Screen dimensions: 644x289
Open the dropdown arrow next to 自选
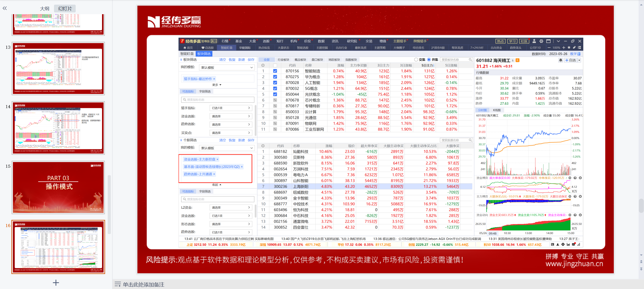[x=579, y=60]
